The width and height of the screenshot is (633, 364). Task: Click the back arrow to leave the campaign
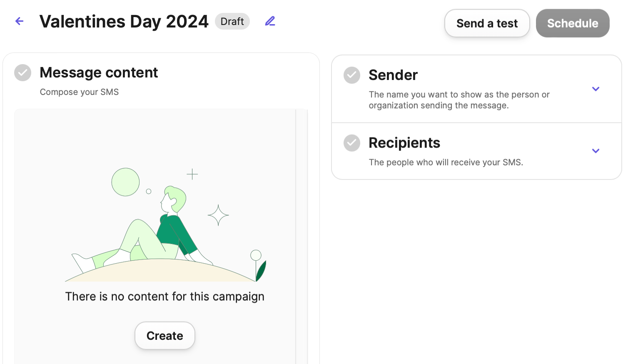tap(19, 21)
